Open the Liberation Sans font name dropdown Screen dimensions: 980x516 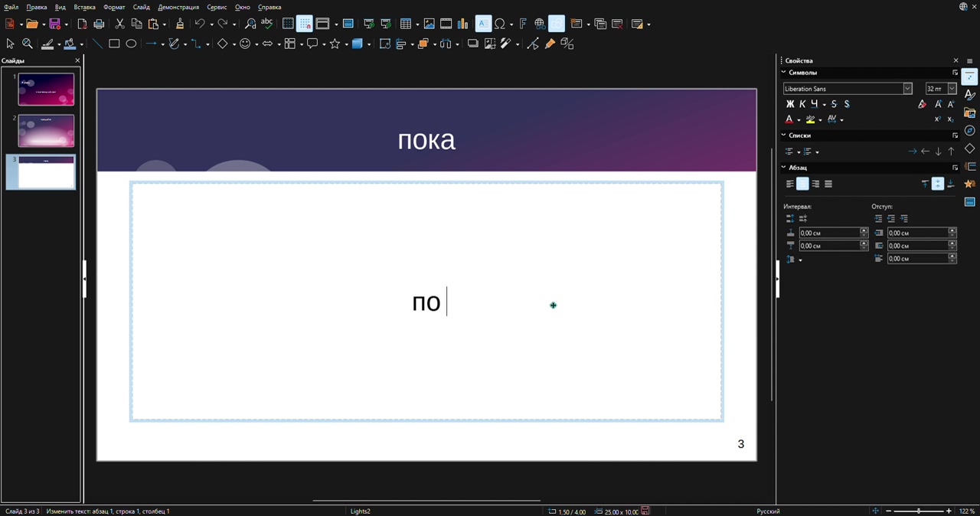[x=907, y=89]
